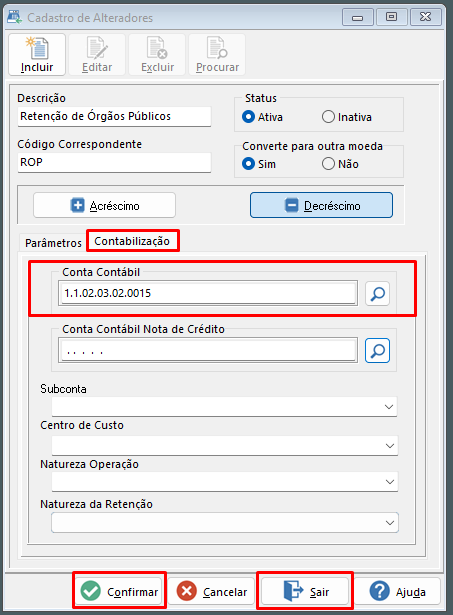This screenshot has width=453, height=615.
Task: Click the Excluir toolbar icon
Action: click(157, 55)
